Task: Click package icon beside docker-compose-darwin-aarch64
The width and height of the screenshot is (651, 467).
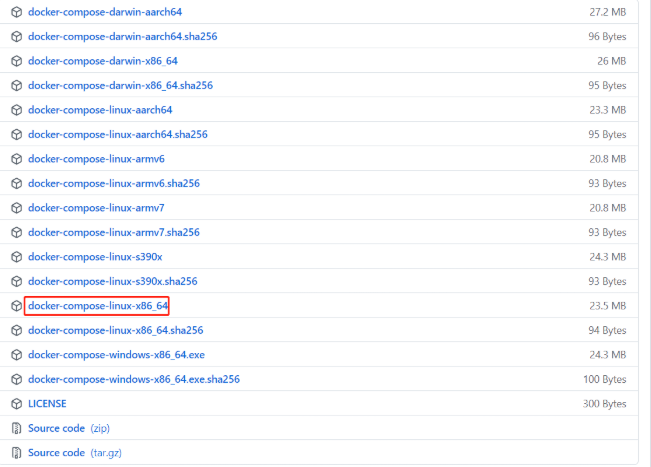Action: point(16,12)
